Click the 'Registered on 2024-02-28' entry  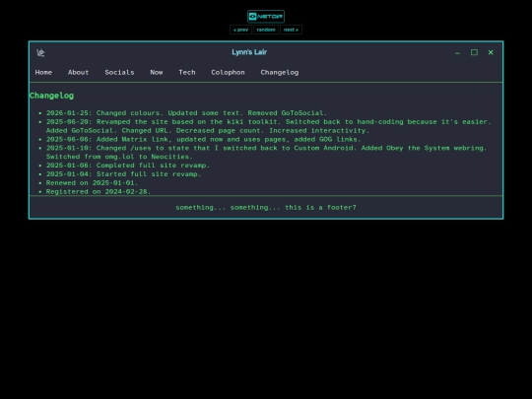[x=99, y=192]
